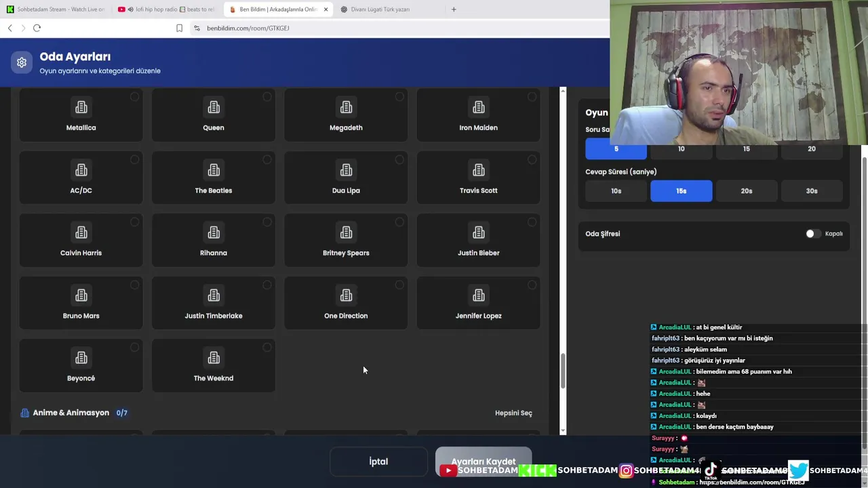Click Hepsini Seç for Anime & Animasyon
The width and height of the screenshot is (868, 488).
(513, 413)
